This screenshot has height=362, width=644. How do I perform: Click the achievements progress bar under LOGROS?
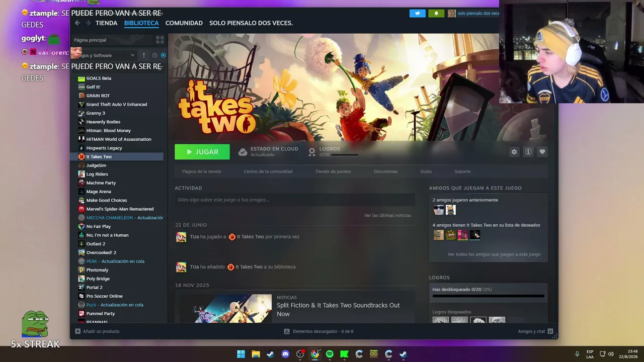488,296
